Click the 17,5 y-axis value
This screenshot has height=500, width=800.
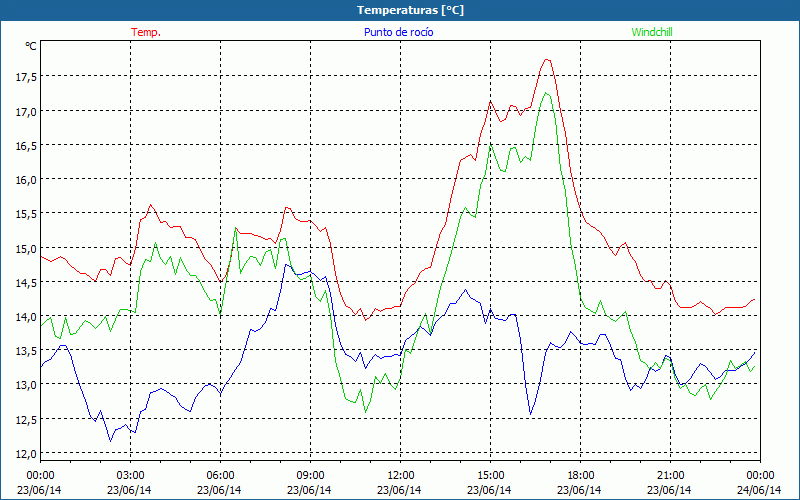26,77
